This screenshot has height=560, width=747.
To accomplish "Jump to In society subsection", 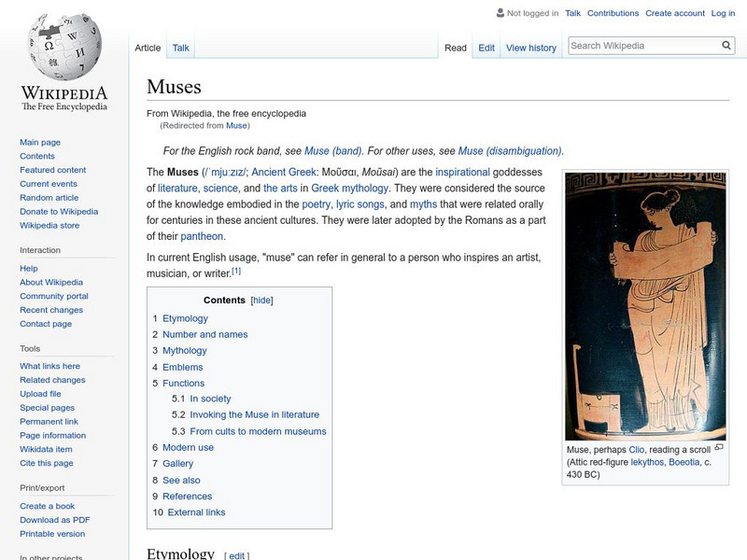I will (x=210, y=399).
